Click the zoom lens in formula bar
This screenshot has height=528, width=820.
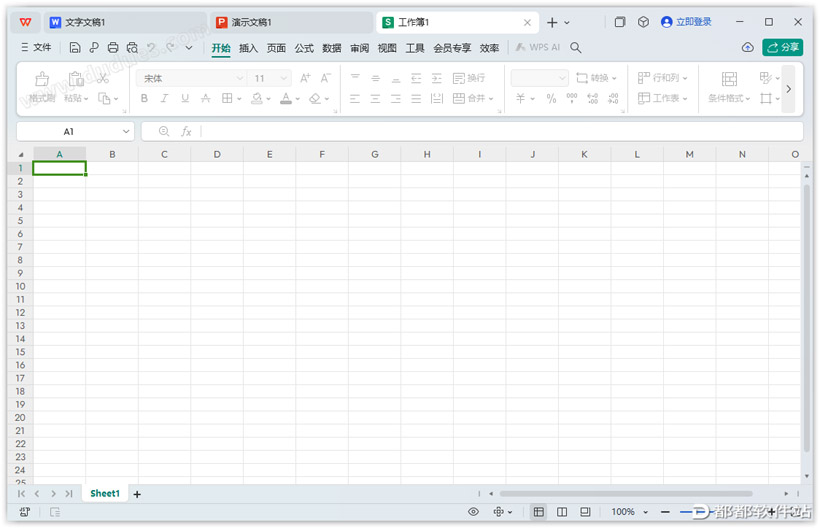(x=164, y=131)
